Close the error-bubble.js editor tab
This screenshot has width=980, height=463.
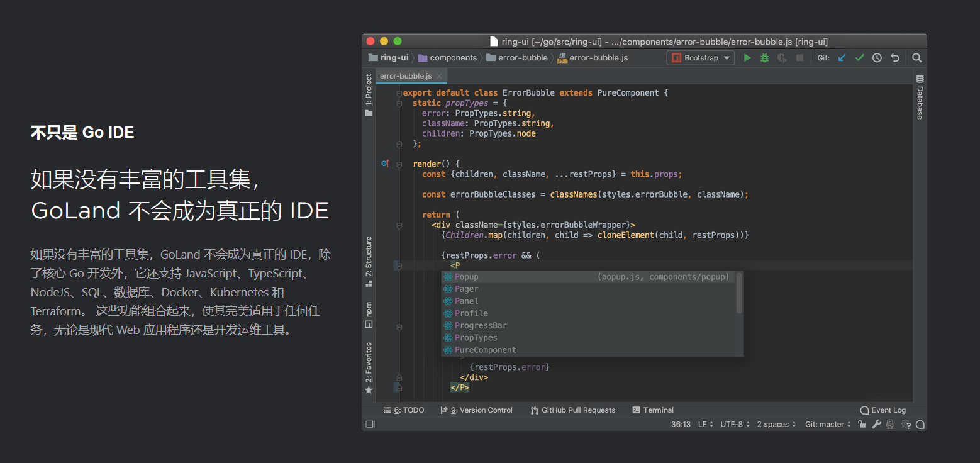pos(439,76)
